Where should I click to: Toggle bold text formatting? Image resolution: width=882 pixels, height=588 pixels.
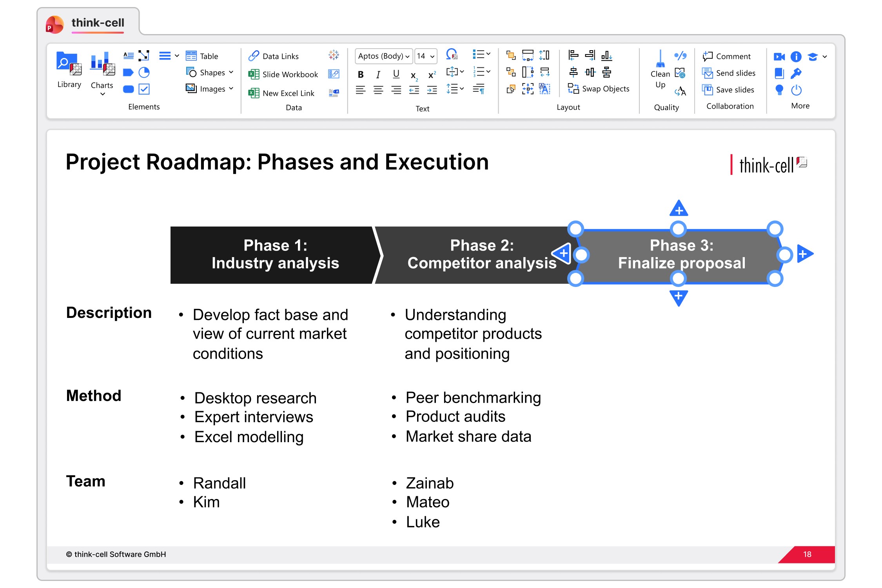[x=361, y=74]
